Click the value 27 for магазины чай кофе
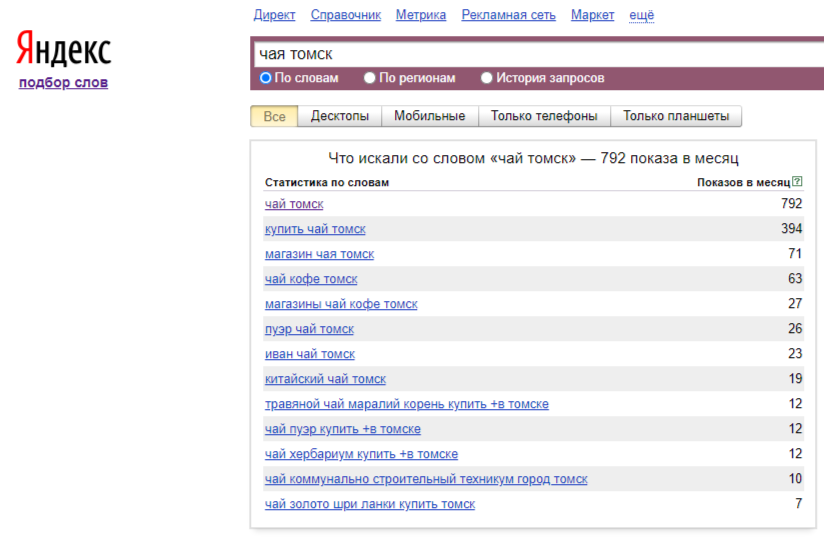The height and width of the screenshot is (537, 824). (x=795, y=303)
